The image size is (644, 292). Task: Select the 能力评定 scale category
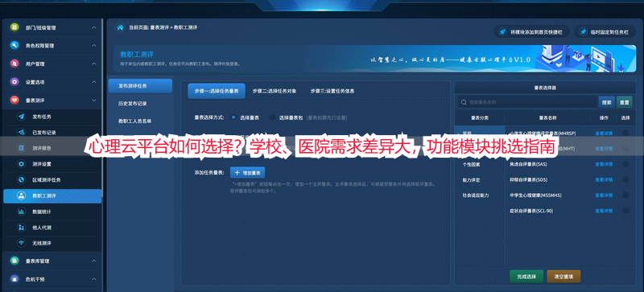click(471, 180)
